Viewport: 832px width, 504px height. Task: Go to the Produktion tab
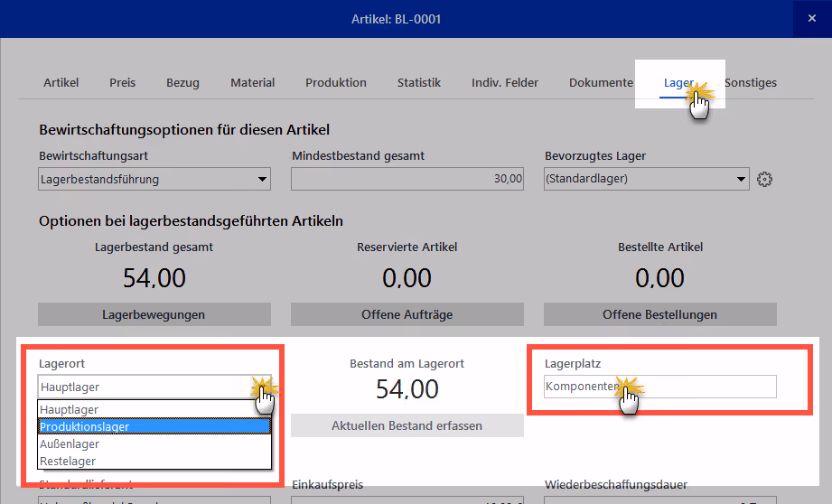(336, 83)
